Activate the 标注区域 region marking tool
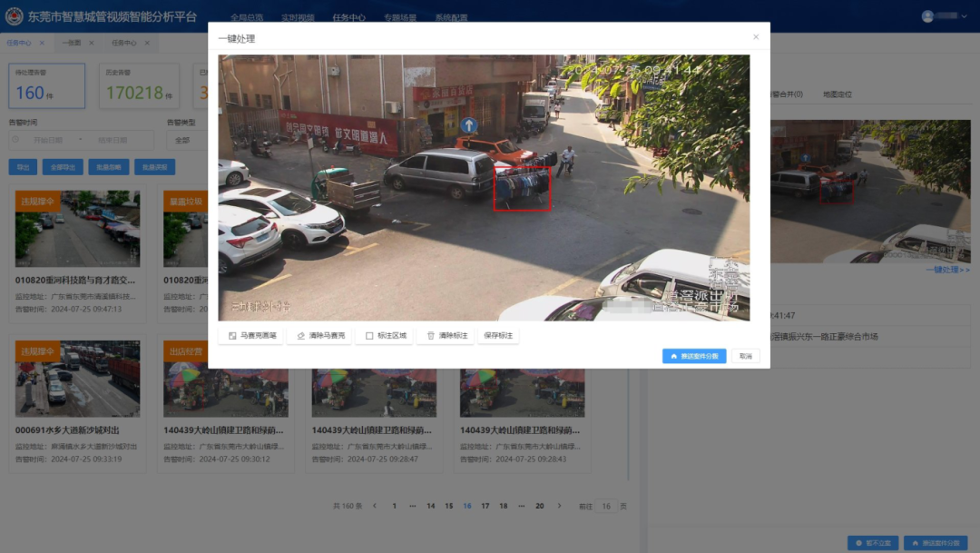 click(x=385, y=336)
